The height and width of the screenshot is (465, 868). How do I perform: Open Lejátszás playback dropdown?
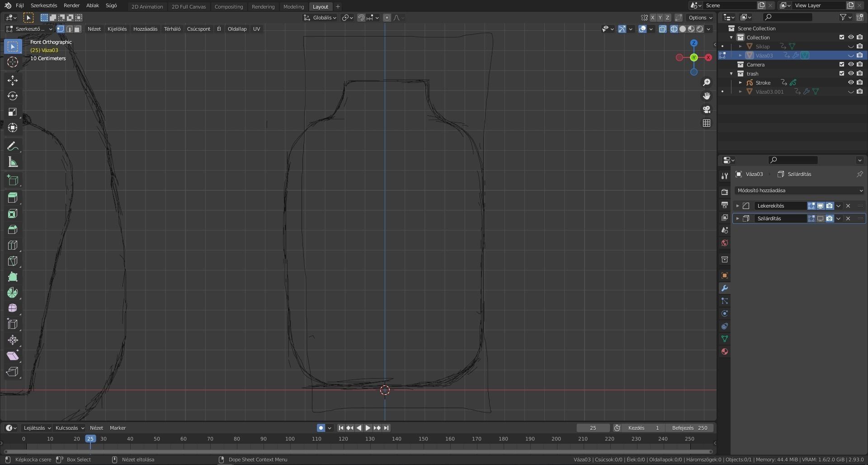coord(37,428)
